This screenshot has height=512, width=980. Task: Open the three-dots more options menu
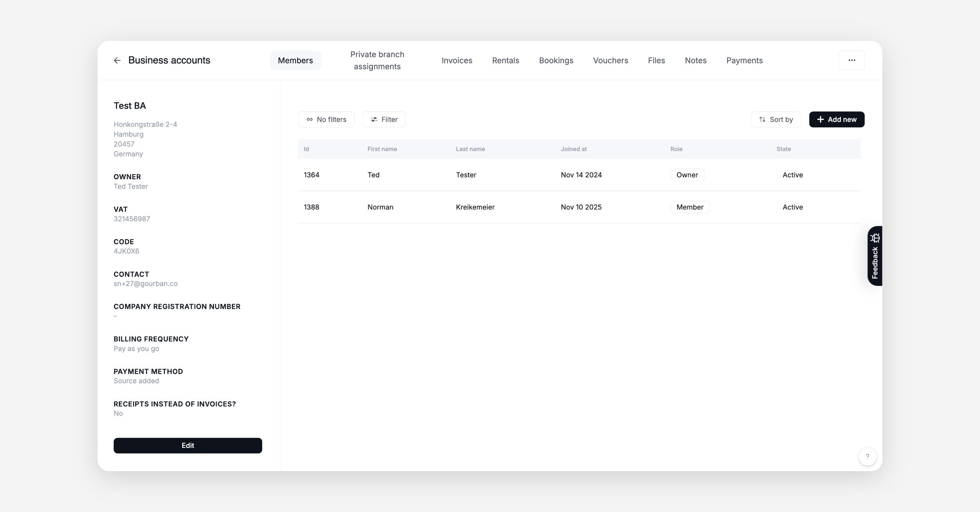pyautogui.click(x=851, y=60)
